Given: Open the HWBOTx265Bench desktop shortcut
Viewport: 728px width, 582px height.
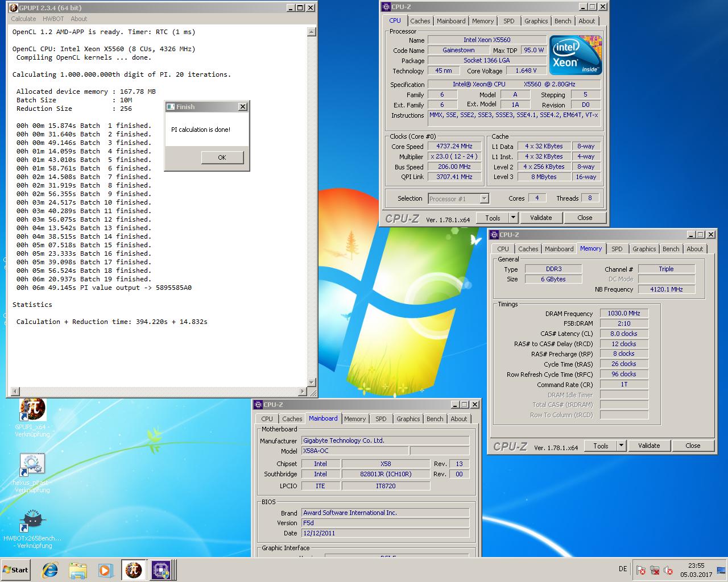Looking at the screenshot, I should point(32,529).
